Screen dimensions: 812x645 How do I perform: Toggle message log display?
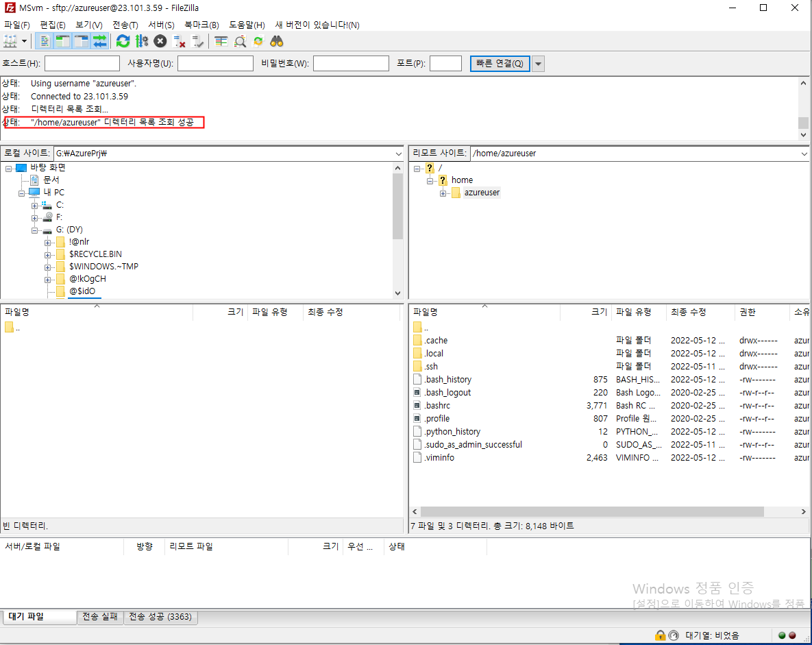(45, 41)
